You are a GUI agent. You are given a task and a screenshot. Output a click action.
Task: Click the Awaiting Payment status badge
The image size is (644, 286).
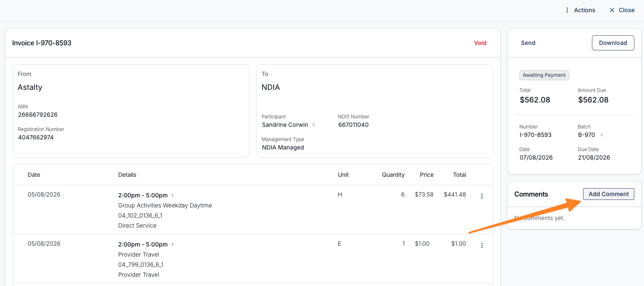click(544, 75)
